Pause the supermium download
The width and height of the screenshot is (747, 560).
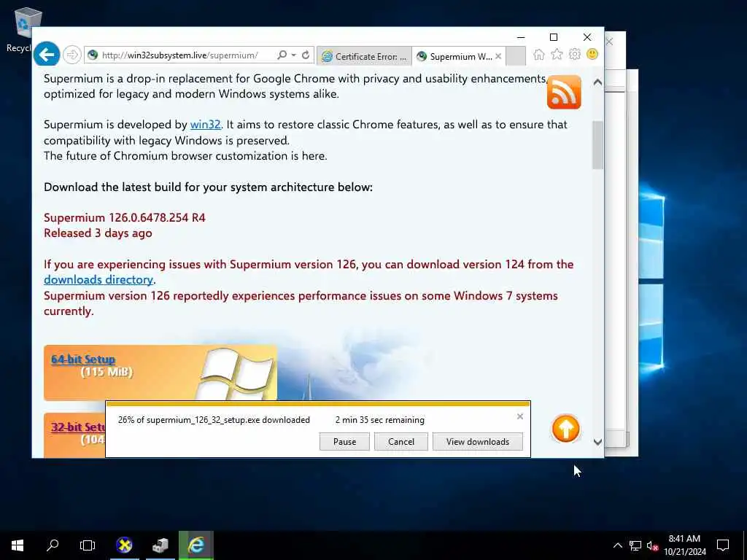344,442
